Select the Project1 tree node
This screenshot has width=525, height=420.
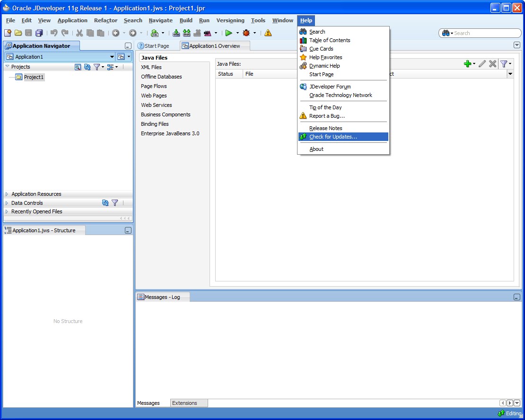pos(34,77)
